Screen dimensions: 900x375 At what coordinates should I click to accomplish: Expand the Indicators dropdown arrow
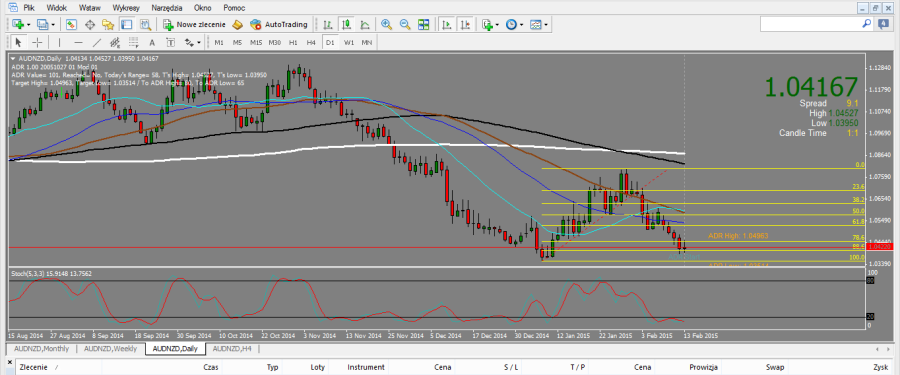[x=498, y=25]
